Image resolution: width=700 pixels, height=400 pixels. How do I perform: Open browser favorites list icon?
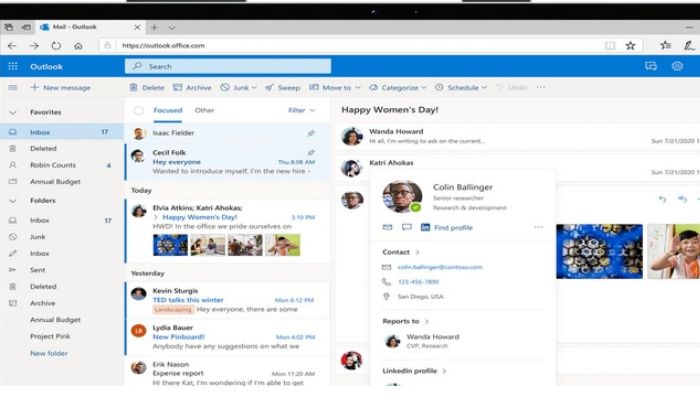pos(665,45)
